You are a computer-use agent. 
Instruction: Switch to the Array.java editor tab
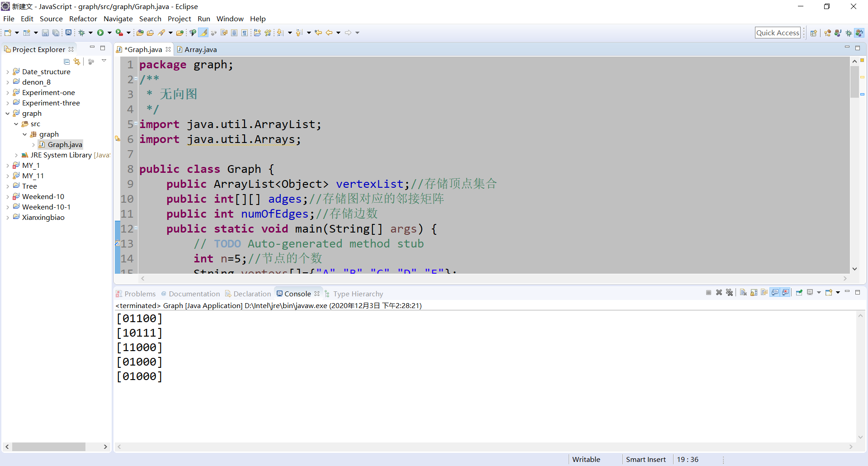[x=197, y=49]
